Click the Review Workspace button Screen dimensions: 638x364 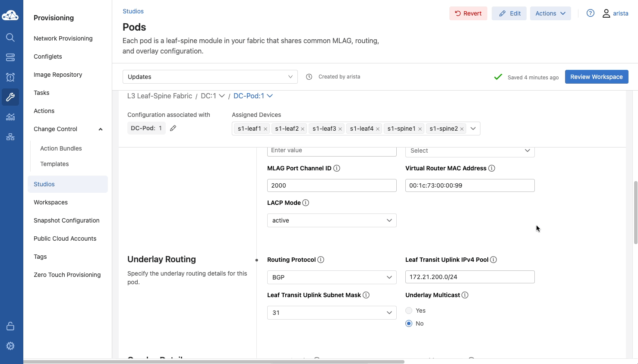click(596, 77)
